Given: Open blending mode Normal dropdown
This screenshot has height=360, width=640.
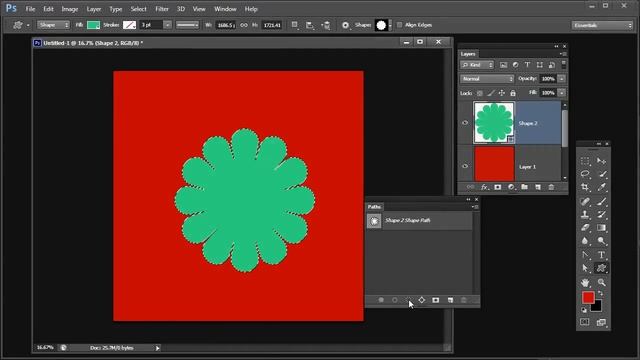Looking at the screenshot, I should [487, 79].
